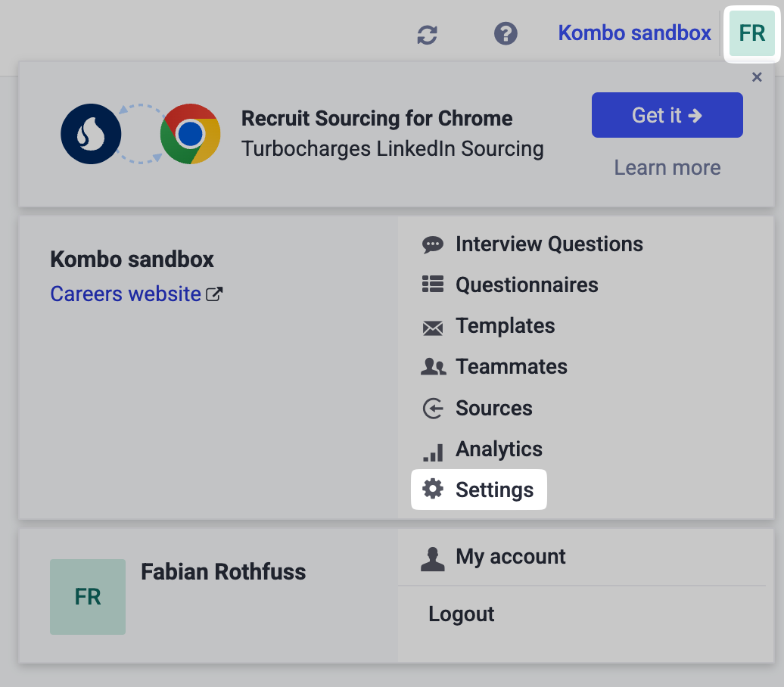Close the Chrome extension promo banner
The width and height of the screenshot is (784, 687).
tap(757, 77)
